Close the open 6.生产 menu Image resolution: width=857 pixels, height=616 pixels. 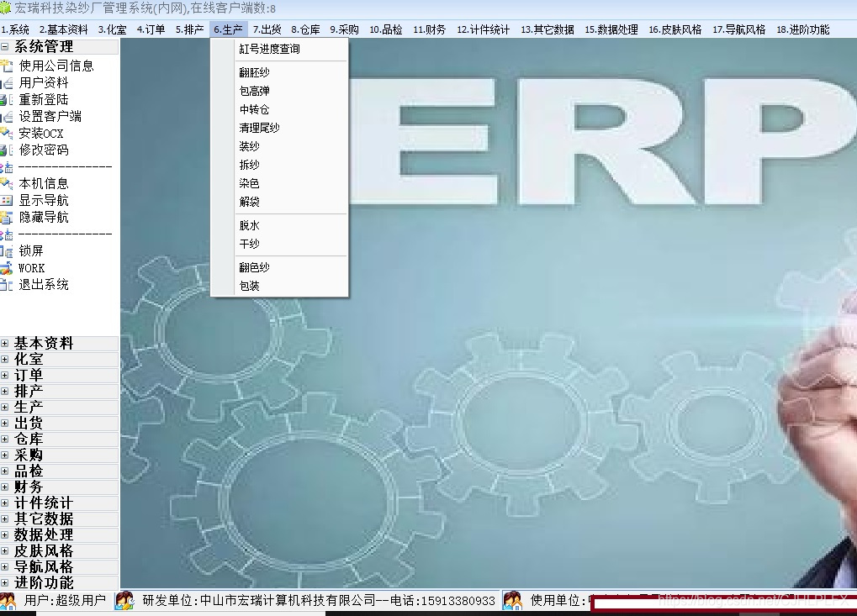229,29
